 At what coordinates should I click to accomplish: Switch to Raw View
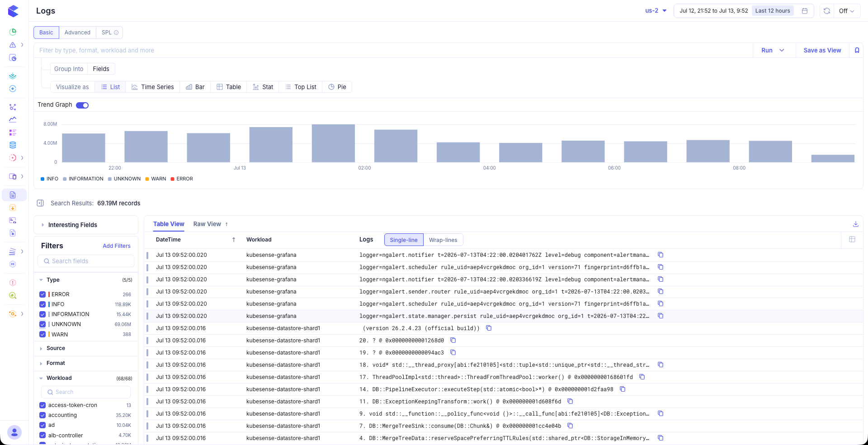tap(207, 224)
